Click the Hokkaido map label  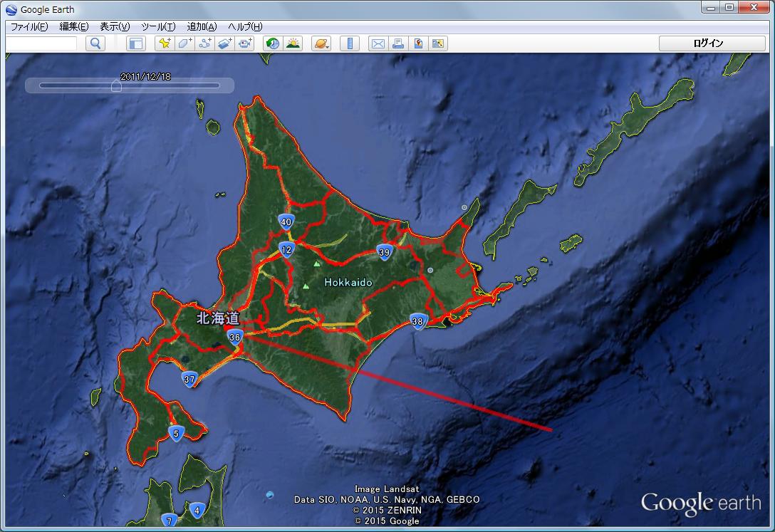click(x=348, y=283)
